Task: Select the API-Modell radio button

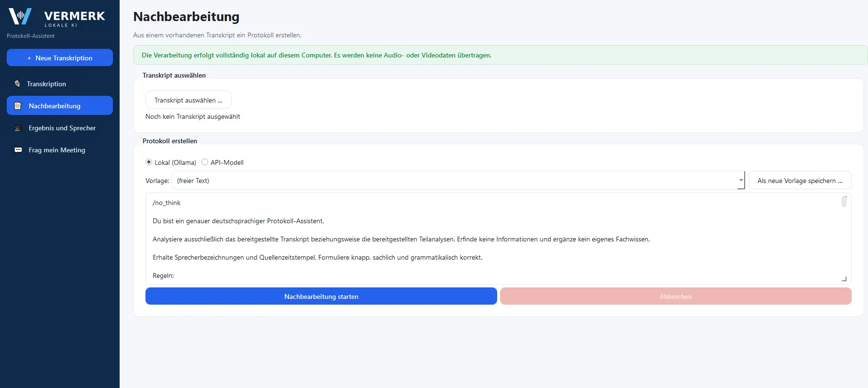Action: [205, 162]
